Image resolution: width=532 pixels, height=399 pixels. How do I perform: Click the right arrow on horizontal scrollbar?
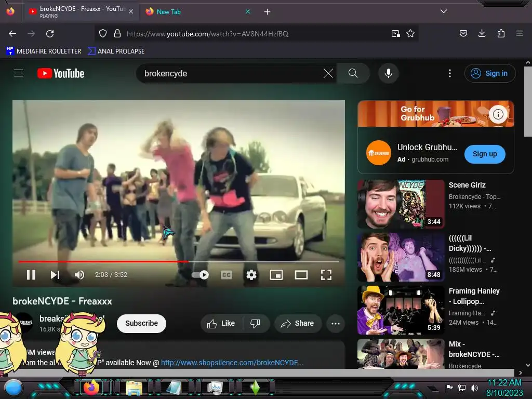click(520, 373)
